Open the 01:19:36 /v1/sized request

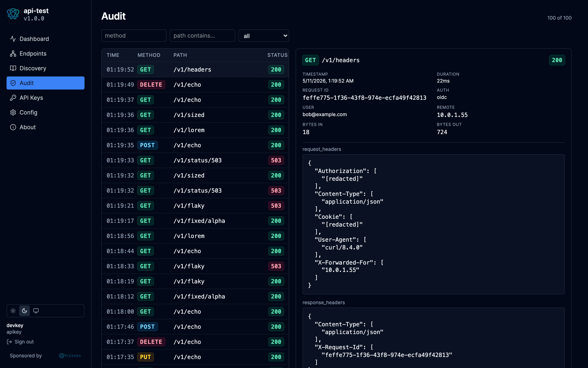(x=195, y=115)
